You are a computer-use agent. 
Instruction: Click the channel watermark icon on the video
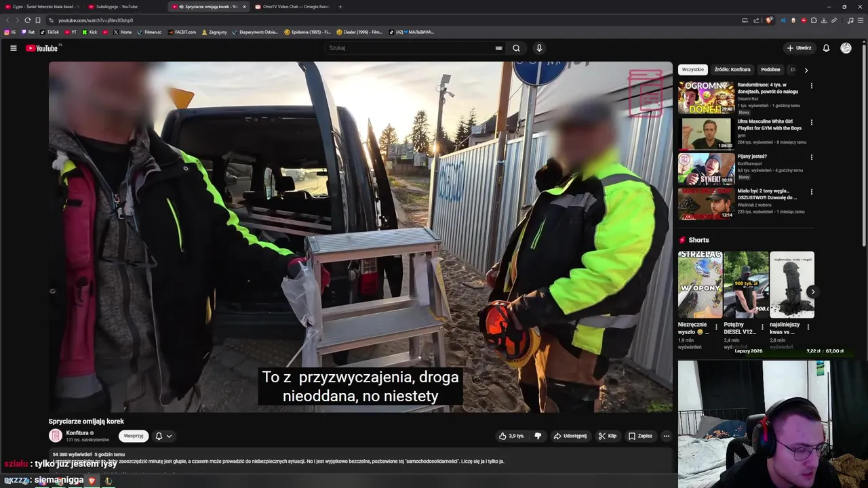tap(646, 93)
